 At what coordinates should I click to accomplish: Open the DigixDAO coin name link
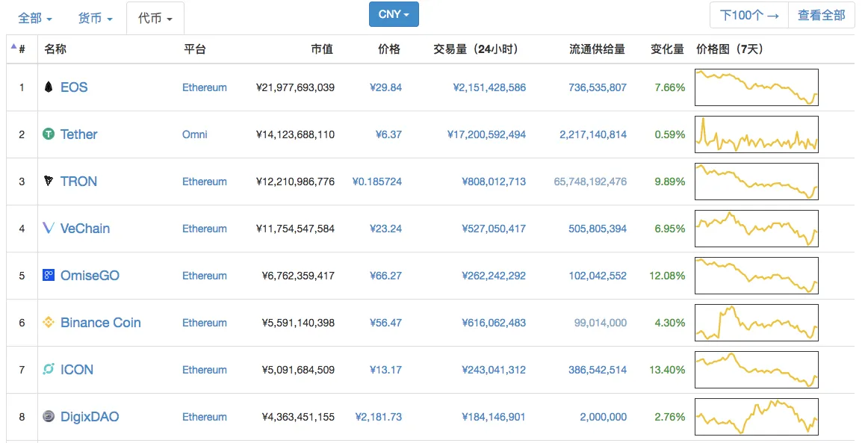(90, 416)
